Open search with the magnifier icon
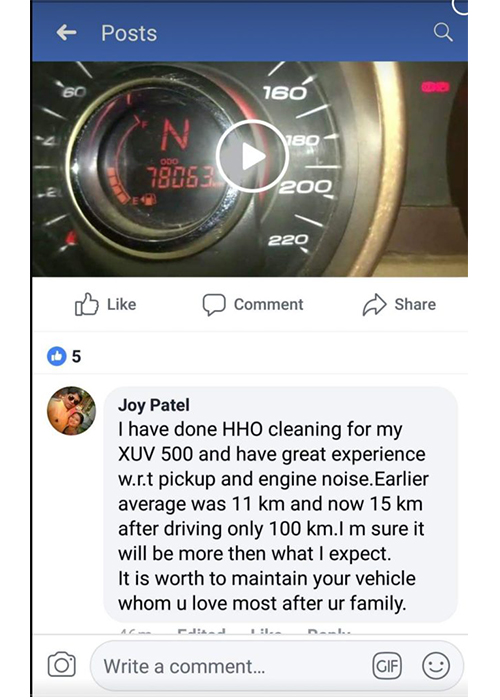 [x=443, y=32]
